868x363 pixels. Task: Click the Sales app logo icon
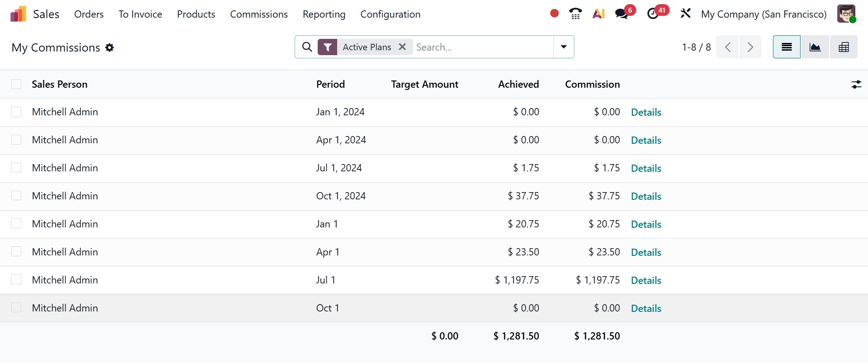pyautogui.click(x=18, y=14)
